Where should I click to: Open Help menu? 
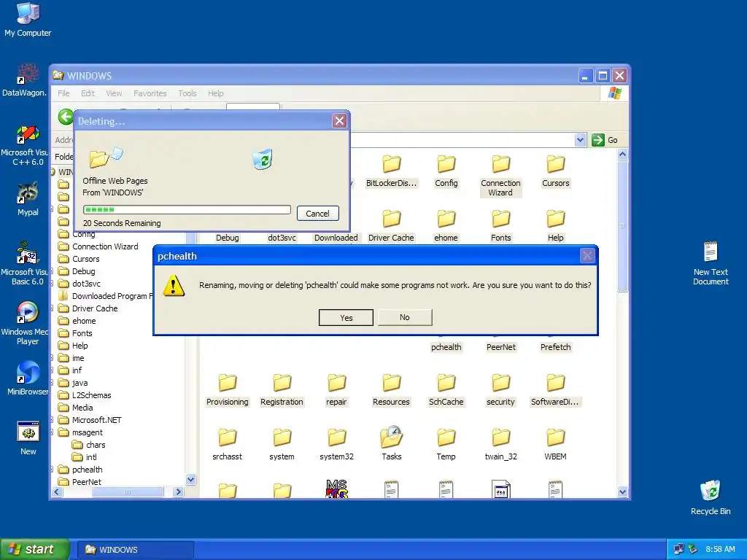pos(215,93)
